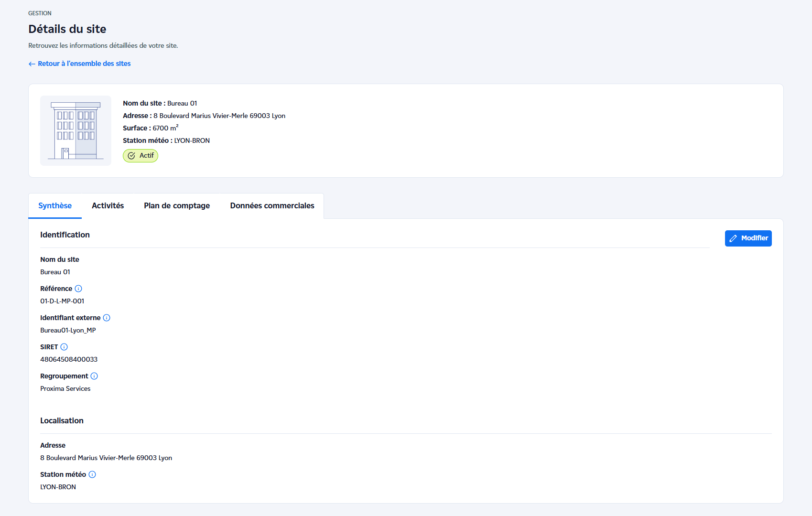Viewport: 812px width, 516px height.
Task: Select the Synthèse tab
Action: coord(55,206)
